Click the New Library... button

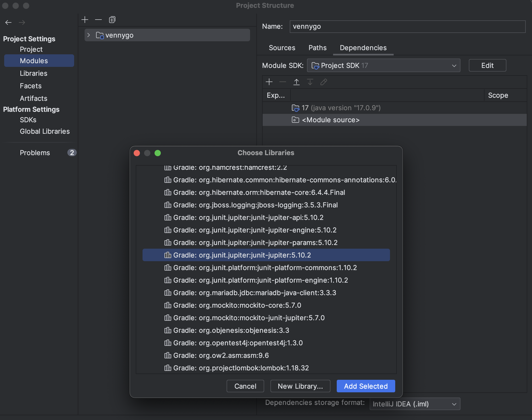point(300,386)
